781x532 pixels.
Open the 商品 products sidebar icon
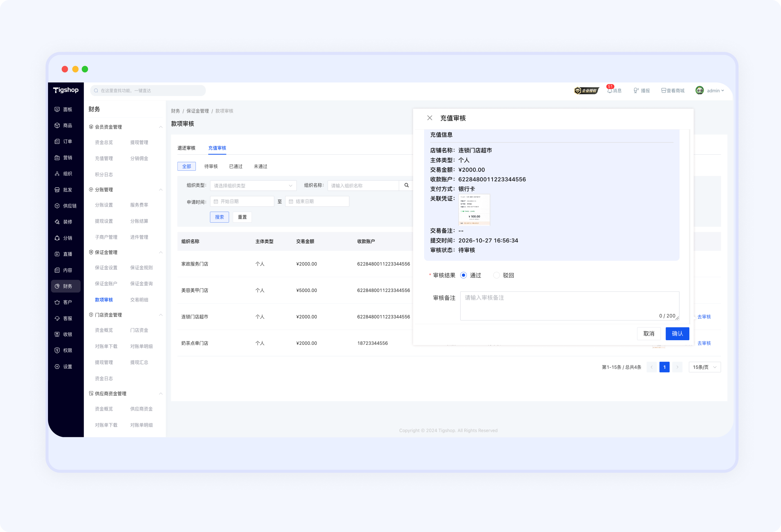[x=57, y=125]
